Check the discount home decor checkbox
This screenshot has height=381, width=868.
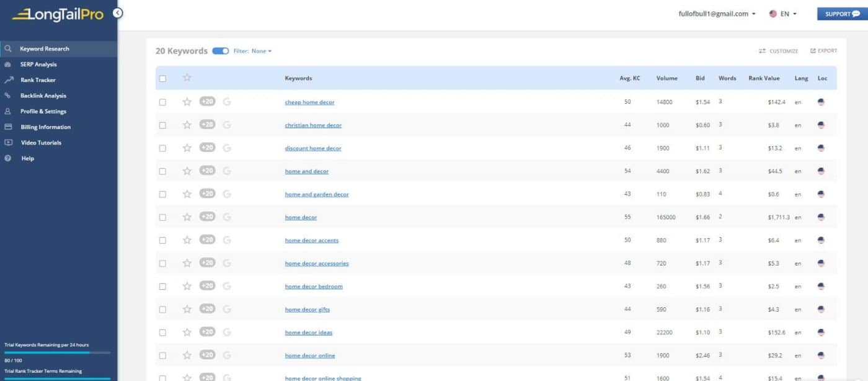[x=162, y=148]
